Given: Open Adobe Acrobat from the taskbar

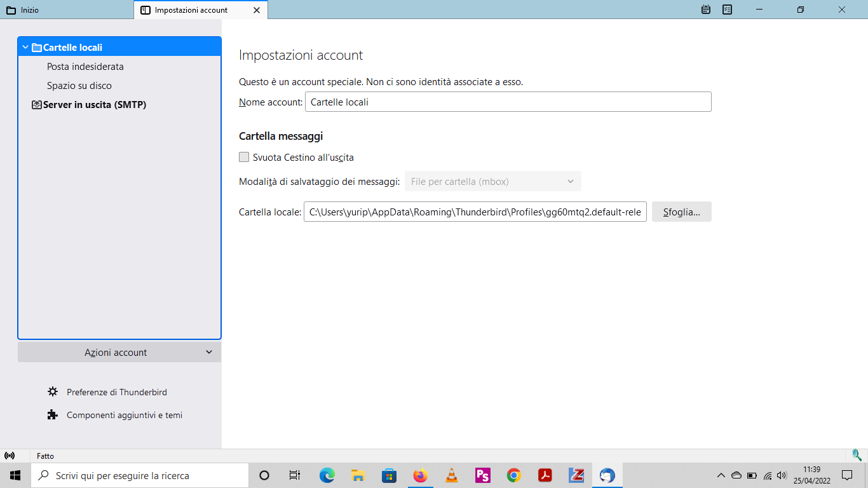Looking at the screenshot, I should [x=545, y=475].
